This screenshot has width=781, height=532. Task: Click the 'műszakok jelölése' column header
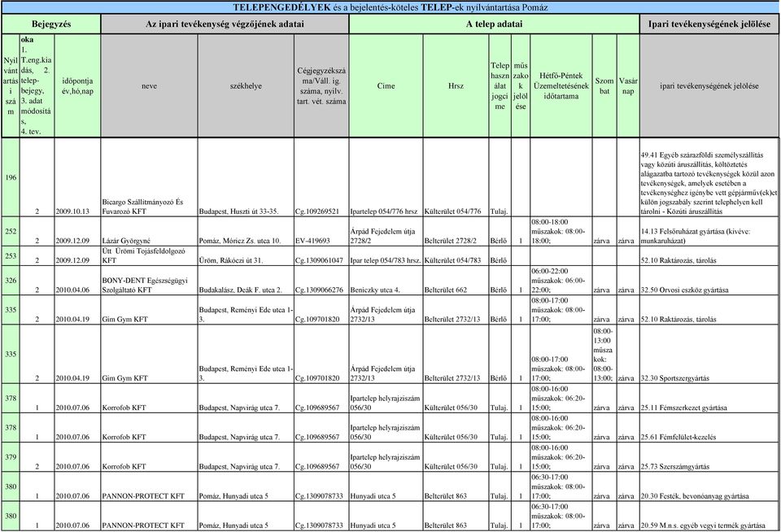click(x=521, y=85)
